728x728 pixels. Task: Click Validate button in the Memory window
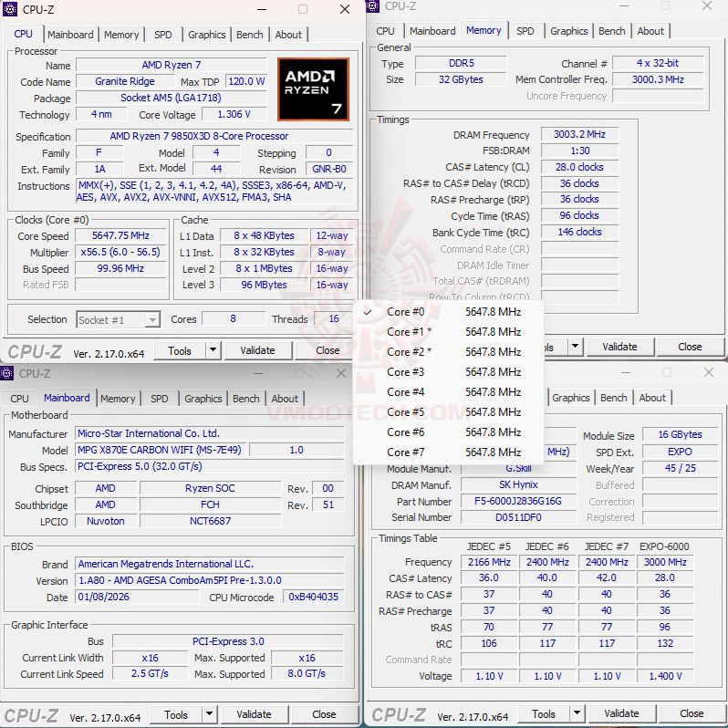[x=619, y=347]
